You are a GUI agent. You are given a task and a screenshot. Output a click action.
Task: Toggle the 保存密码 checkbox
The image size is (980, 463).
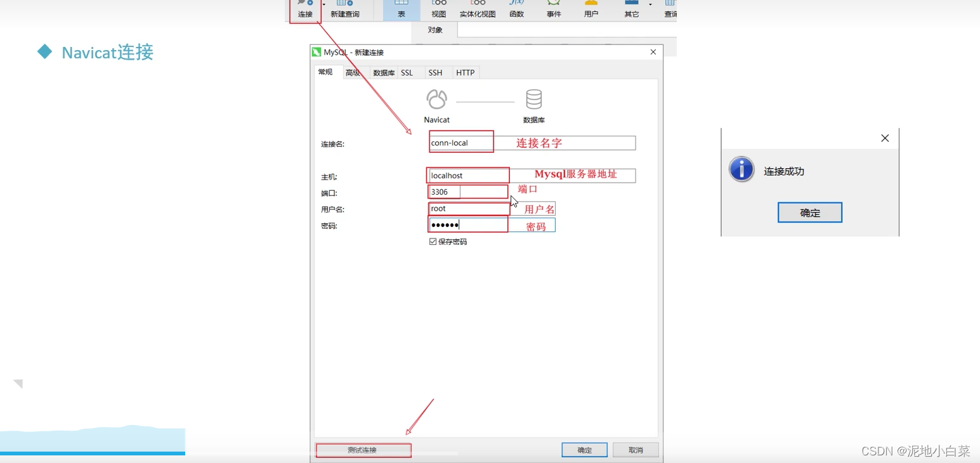pyautogui.click(x=433, y=242)
